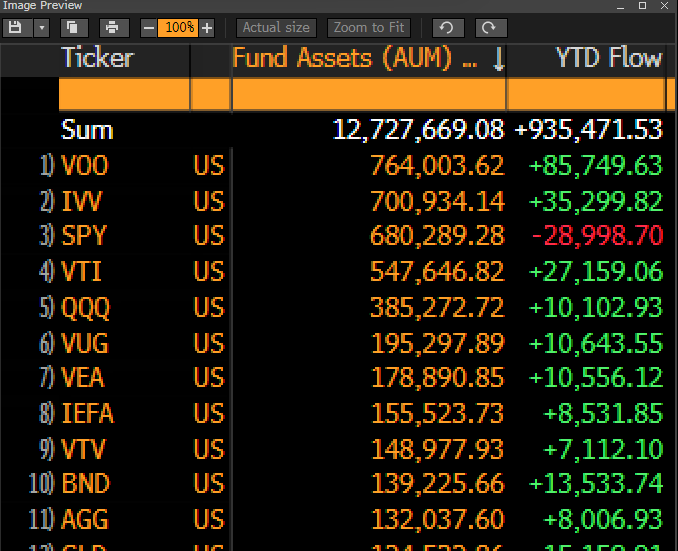The height and width of the screenshot is (551, 678).
Task: Click VUG's YTD flow +10,643.55
Action: pyautogui.click(x=595, y=343)
